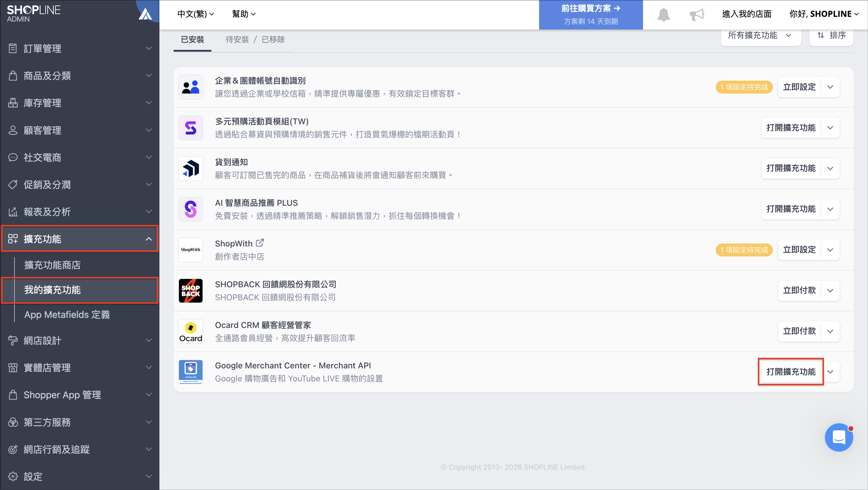868x490 pixels.
Task: Open the 顧客管理 sidebar menu
Action: tap(80, 130)
